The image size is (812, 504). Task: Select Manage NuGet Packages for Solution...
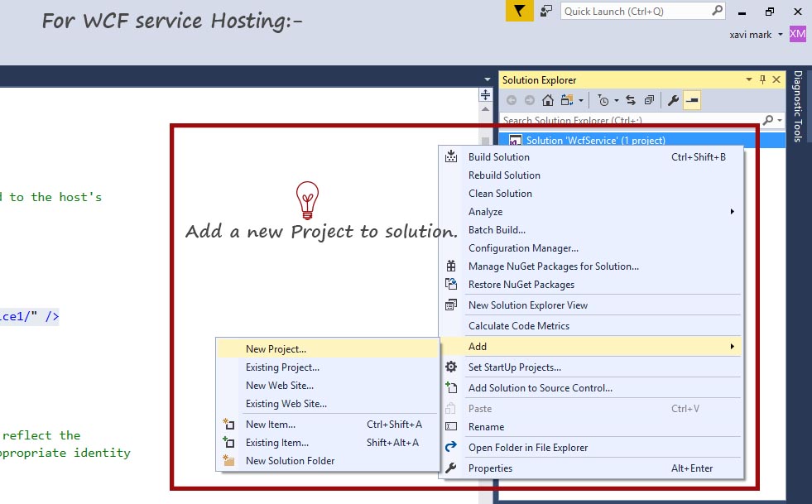[591, 266]
